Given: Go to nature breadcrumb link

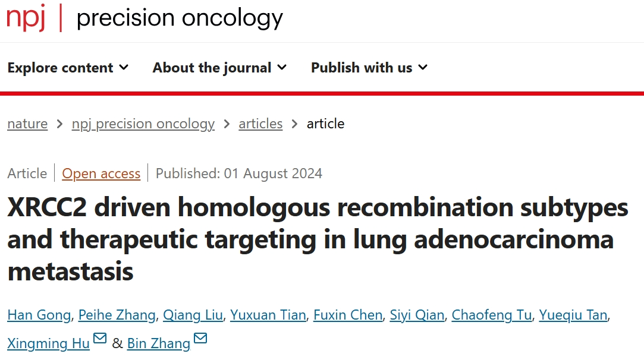Looking at the screenshot, I should [27, 124].
